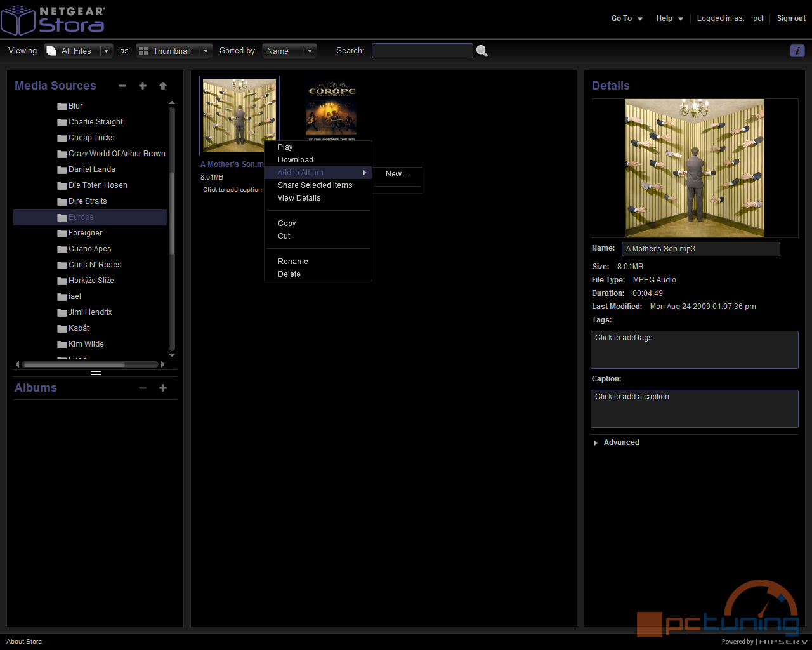
Task: Click the caption box in Details
Action: (x=695, y=409)
